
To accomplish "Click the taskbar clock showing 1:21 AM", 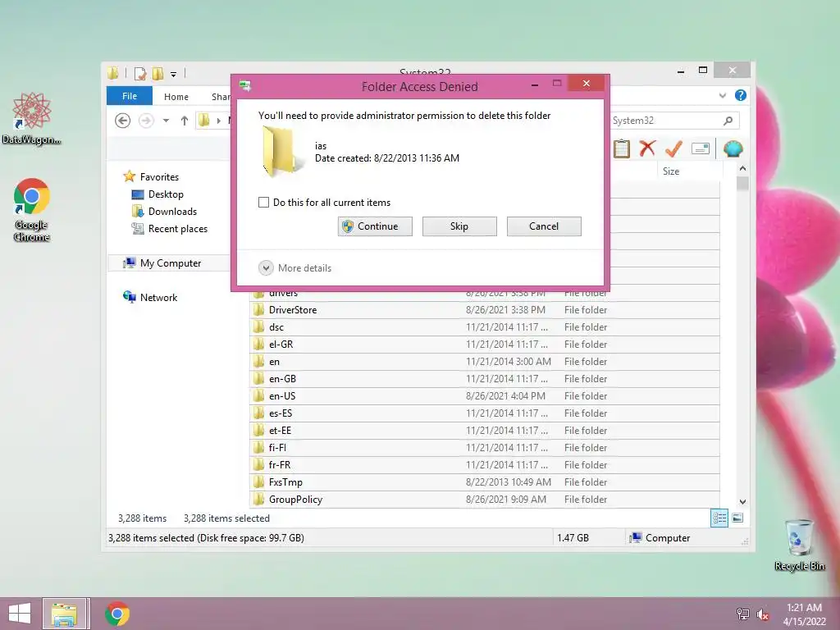I will (x=804, y=614).
